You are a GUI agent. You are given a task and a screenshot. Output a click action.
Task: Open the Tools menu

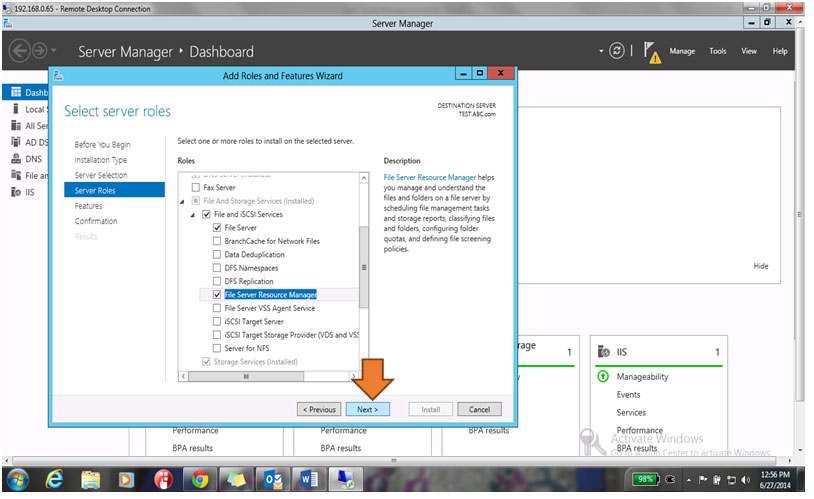718,51
